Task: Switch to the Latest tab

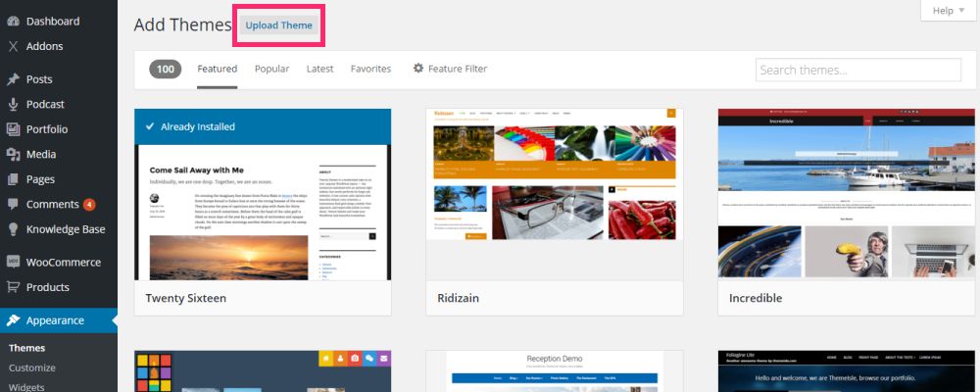Action: pos(320,69)
